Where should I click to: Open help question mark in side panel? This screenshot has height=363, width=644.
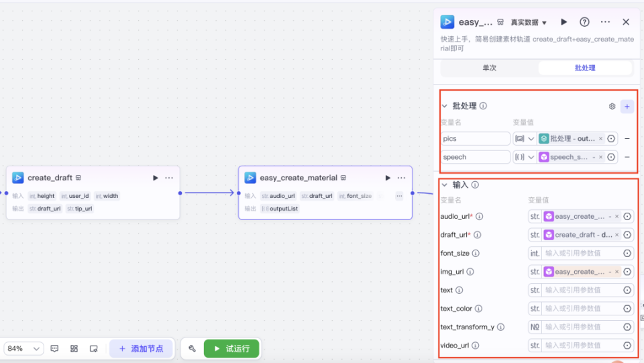(x=584, y=22)
